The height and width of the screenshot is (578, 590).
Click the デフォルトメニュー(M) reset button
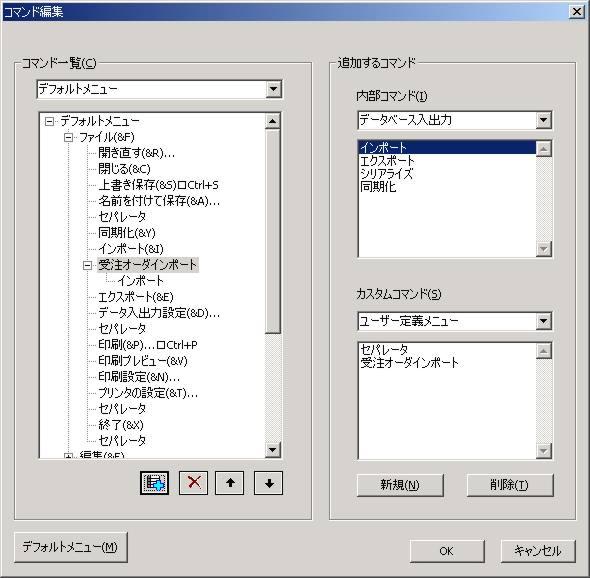[70, 547]
